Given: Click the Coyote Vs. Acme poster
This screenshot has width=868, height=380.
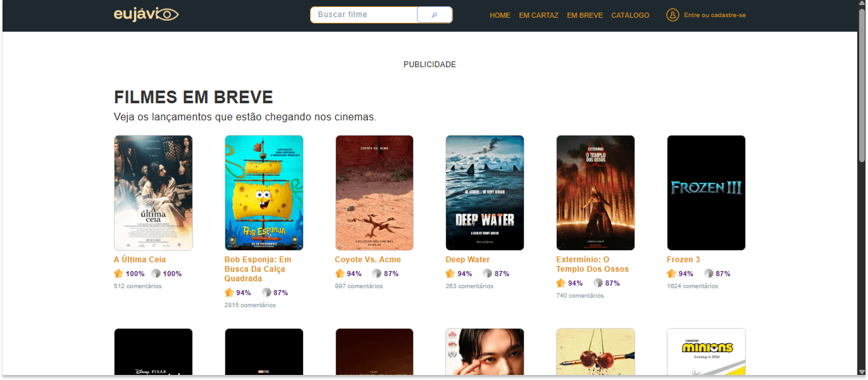Looking at the screenshot, I should 375,193.
